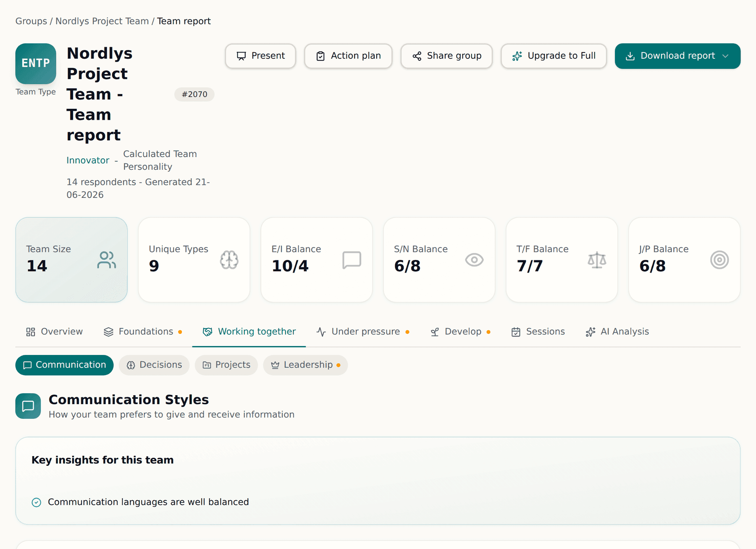Viewport: 756px width, 549px height.
Task: Click the Innovator personality link
Action: (88, 160)
